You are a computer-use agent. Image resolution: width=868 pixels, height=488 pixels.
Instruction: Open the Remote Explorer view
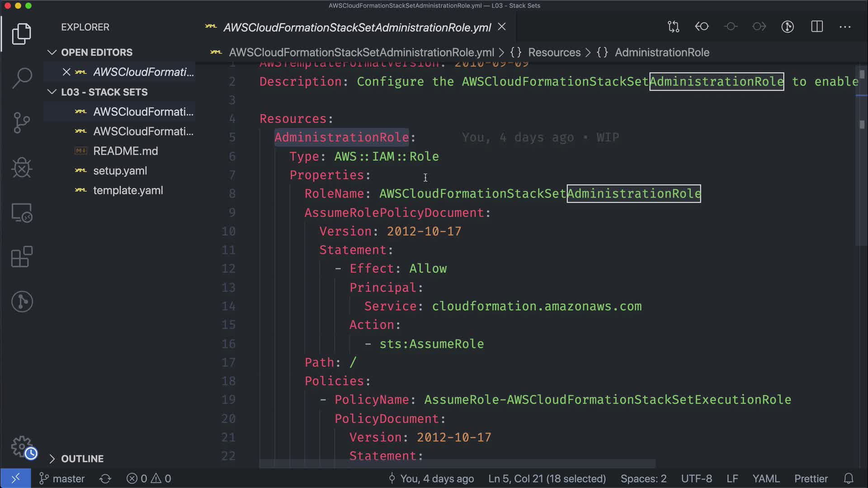tap(22, 212)
